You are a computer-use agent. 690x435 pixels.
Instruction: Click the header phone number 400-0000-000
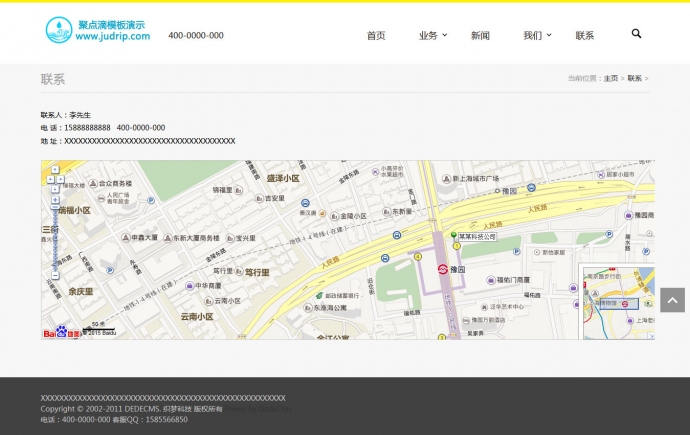coord(196,36)
